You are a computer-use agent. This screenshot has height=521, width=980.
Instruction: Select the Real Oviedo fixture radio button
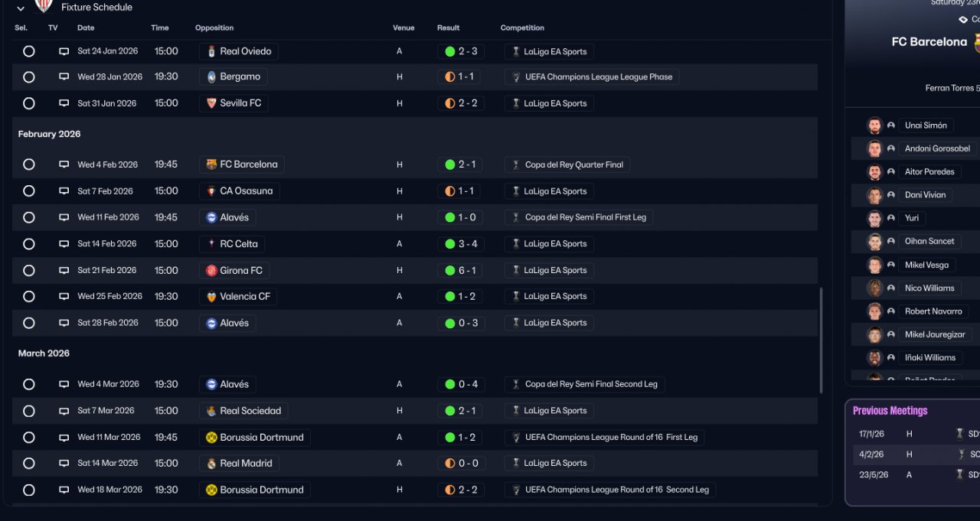(29, 51)
